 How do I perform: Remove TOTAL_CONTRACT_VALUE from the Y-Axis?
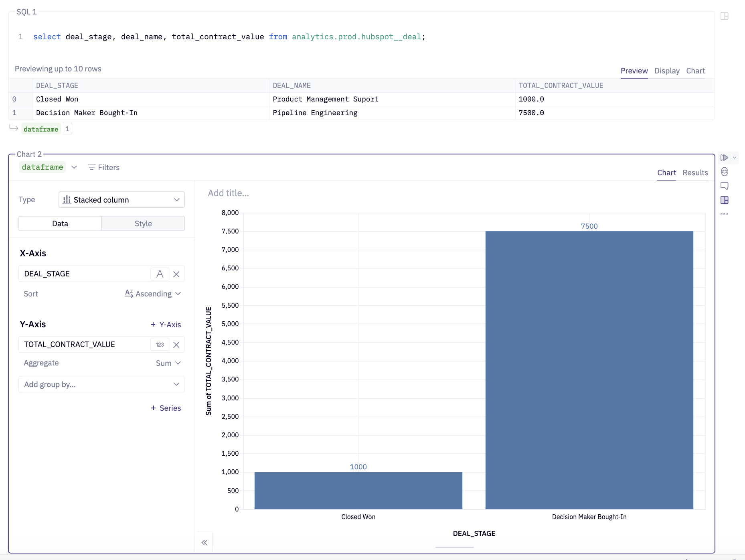[176, 344]
